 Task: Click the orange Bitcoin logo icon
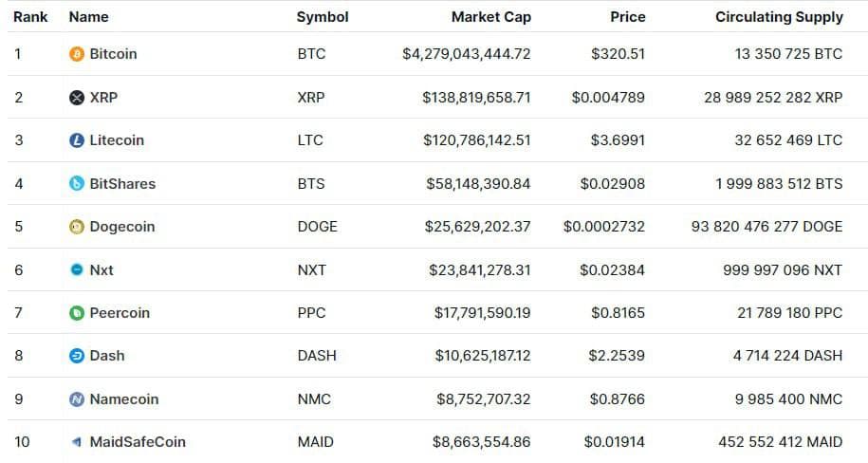pos(78,54)
